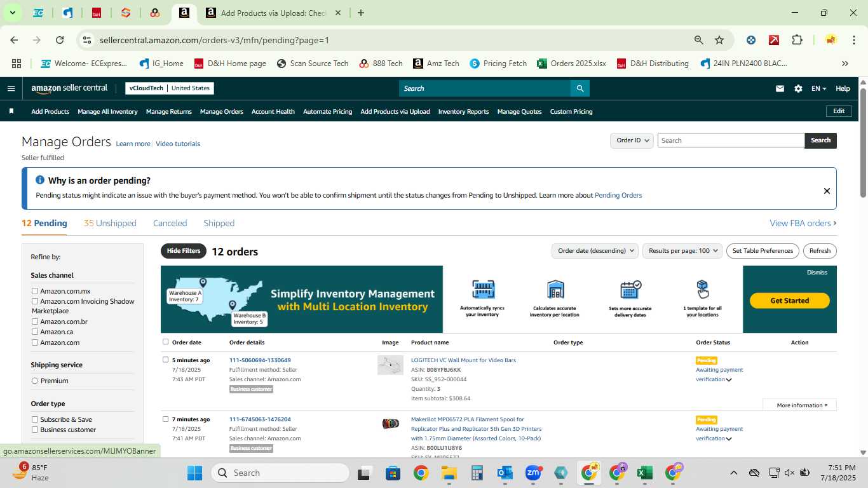Viewport: 868px width, 488px height.
Task: Switch to Shipped tab
Action: click(219, 223)
